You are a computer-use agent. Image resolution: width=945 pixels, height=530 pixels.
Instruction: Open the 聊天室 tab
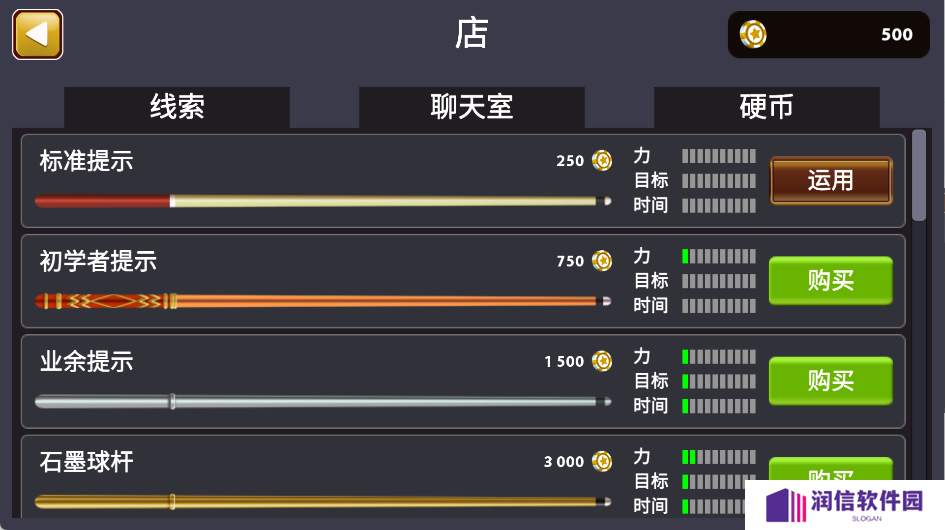(472, 107)
